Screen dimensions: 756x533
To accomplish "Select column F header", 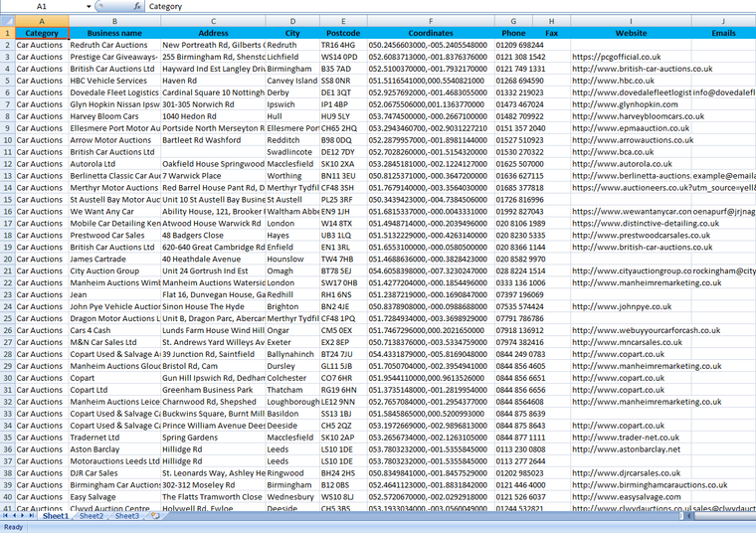I will click(431, 21).
